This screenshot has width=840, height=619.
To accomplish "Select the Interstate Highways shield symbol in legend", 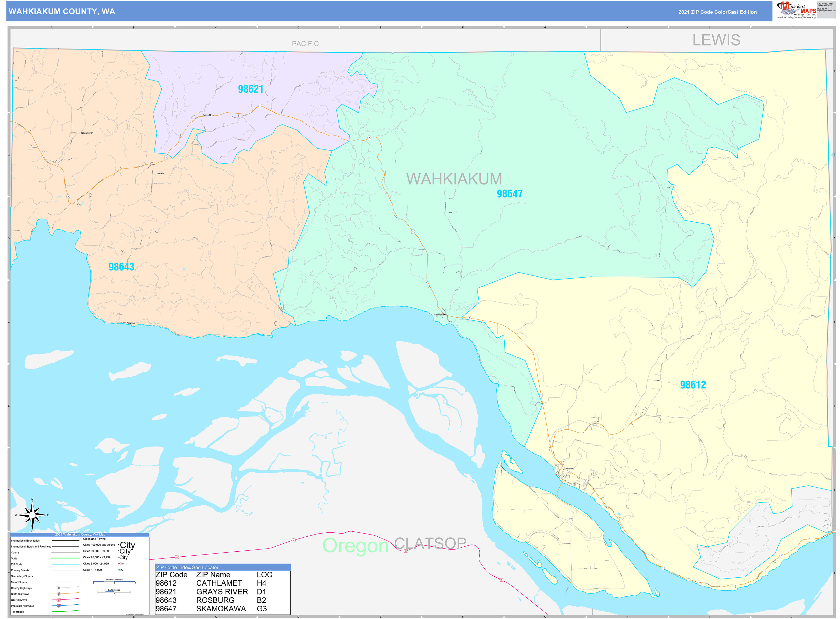I will (x=59, y=606).
